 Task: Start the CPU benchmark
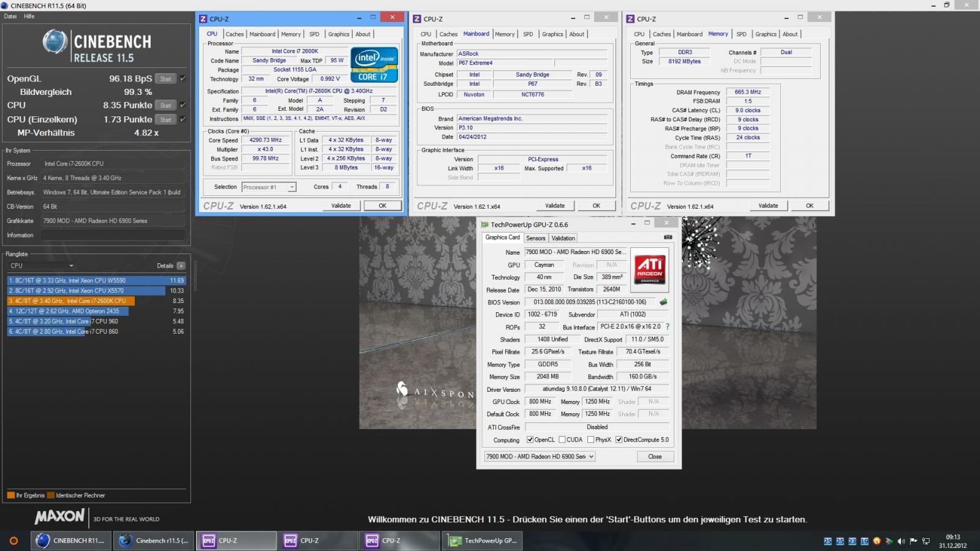(165, 105)
